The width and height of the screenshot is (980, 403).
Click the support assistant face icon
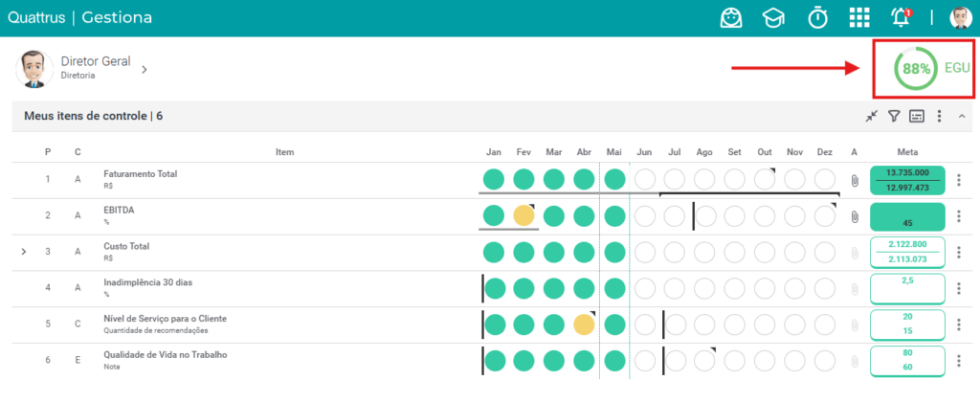pos(731,17)
